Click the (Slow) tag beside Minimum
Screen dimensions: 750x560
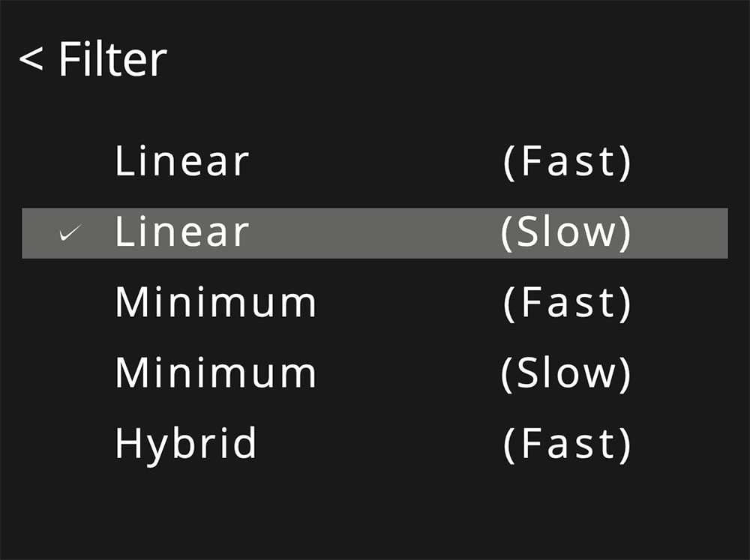click(565, 373)
